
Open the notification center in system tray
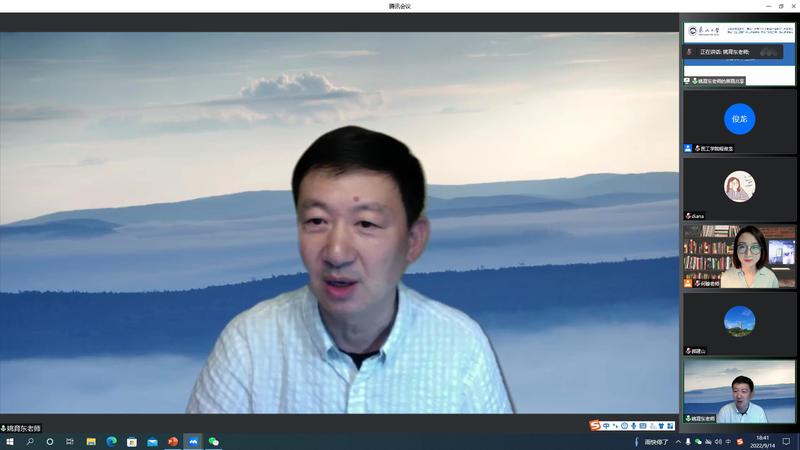pos(786,441)
